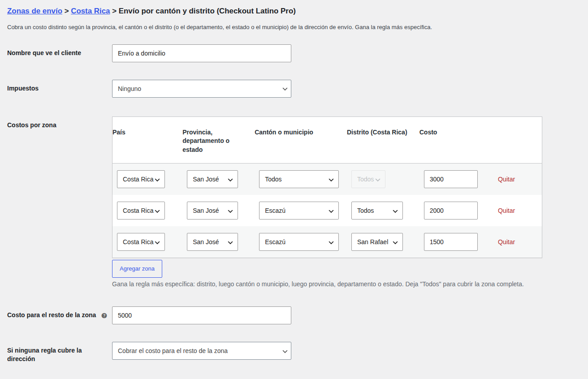Open the Zonas de envío breadcrumb link
This screenshot has height=379, width=588.
pos(35,11)
